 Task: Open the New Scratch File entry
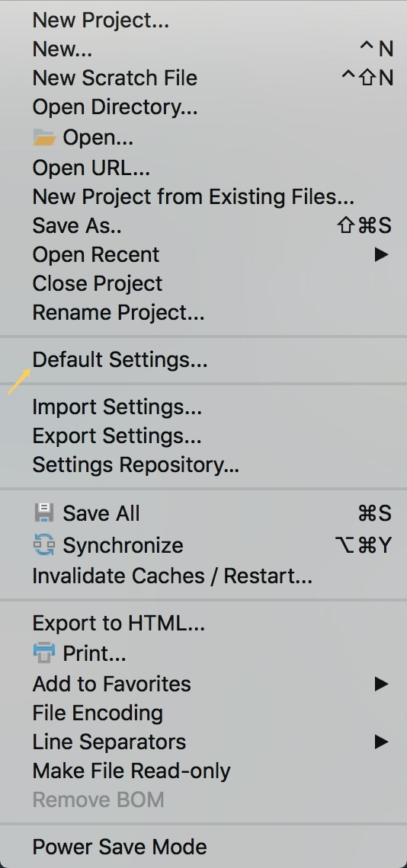tap(203, 78)
